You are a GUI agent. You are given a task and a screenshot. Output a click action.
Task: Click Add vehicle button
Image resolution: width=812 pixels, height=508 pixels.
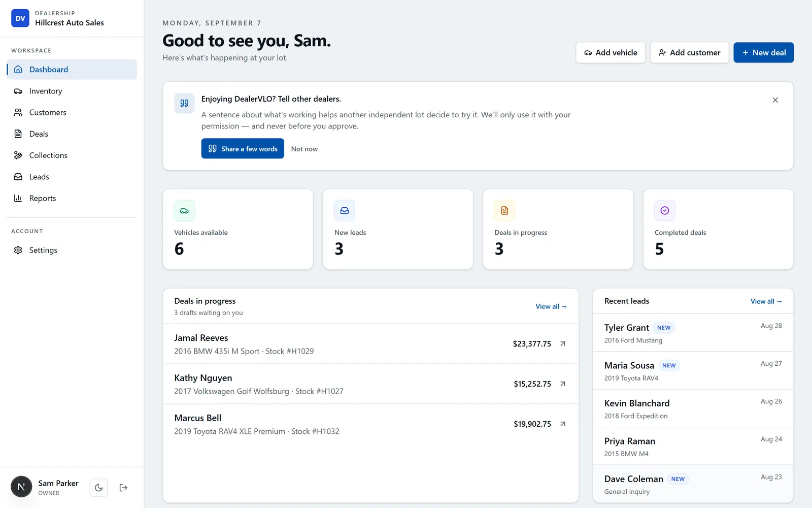tap(611, 53)
